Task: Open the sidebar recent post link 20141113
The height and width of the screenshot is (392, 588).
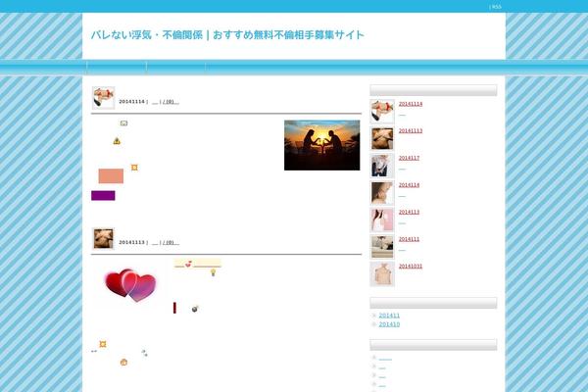Action: (x=411, y=131)
